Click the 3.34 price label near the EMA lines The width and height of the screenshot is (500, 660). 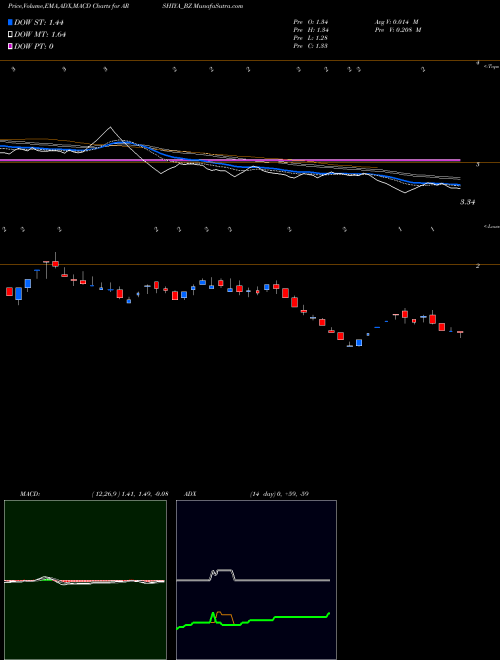click(467, 202)
